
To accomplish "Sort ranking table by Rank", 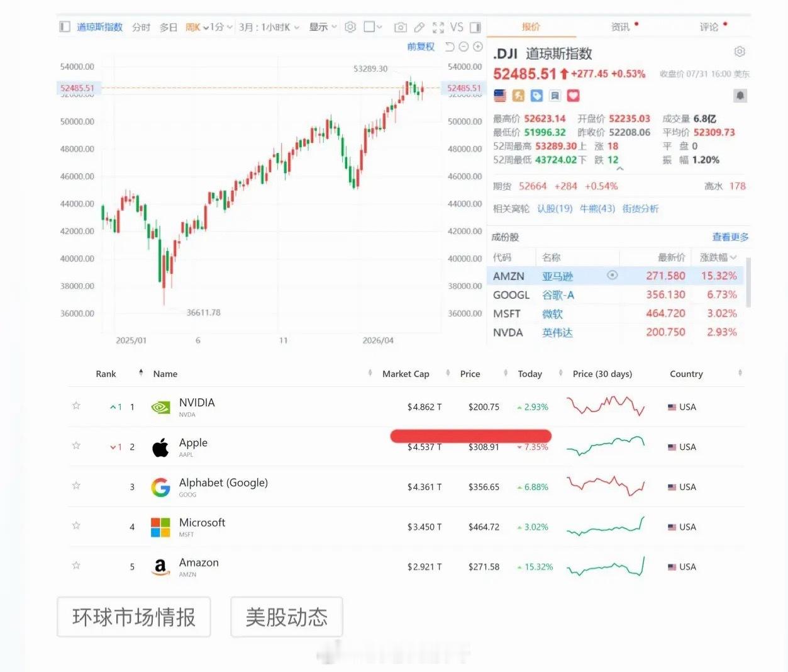I will (119, 374).
